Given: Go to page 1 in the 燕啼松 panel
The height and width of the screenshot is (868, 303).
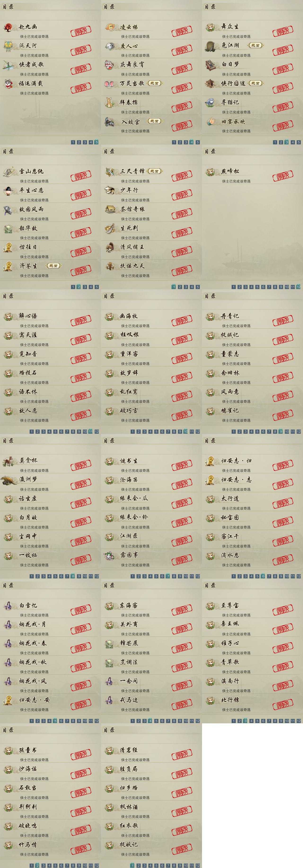Looking at the screenshot, I should click(x=233, y=287).
